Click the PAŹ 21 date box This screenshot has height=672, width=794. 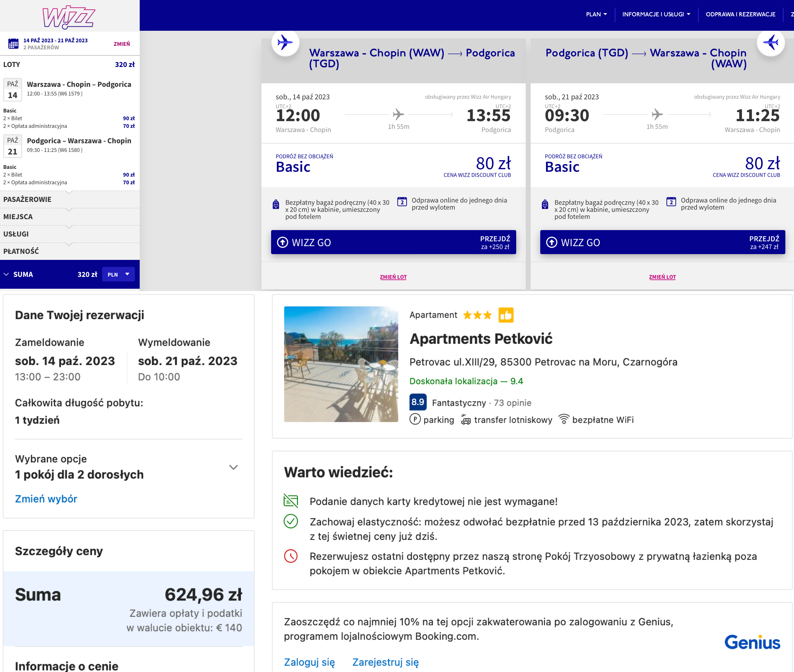[x=12, y=146]
